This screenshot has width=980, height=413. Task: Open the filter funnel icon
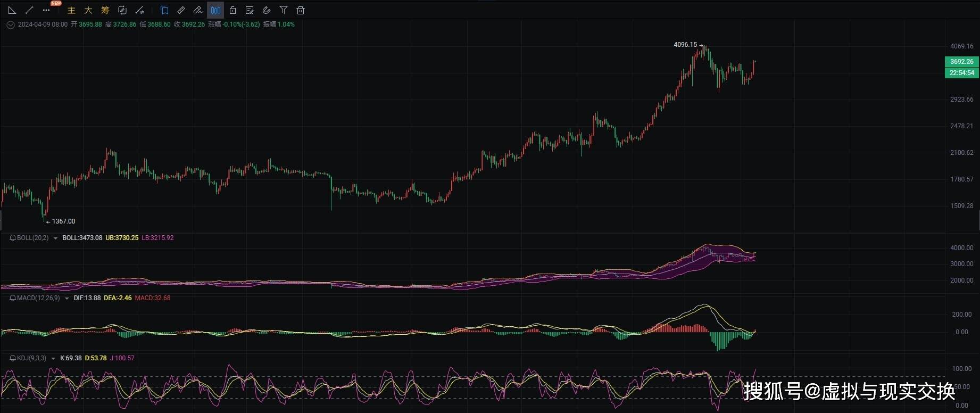[x=284, y=10]
